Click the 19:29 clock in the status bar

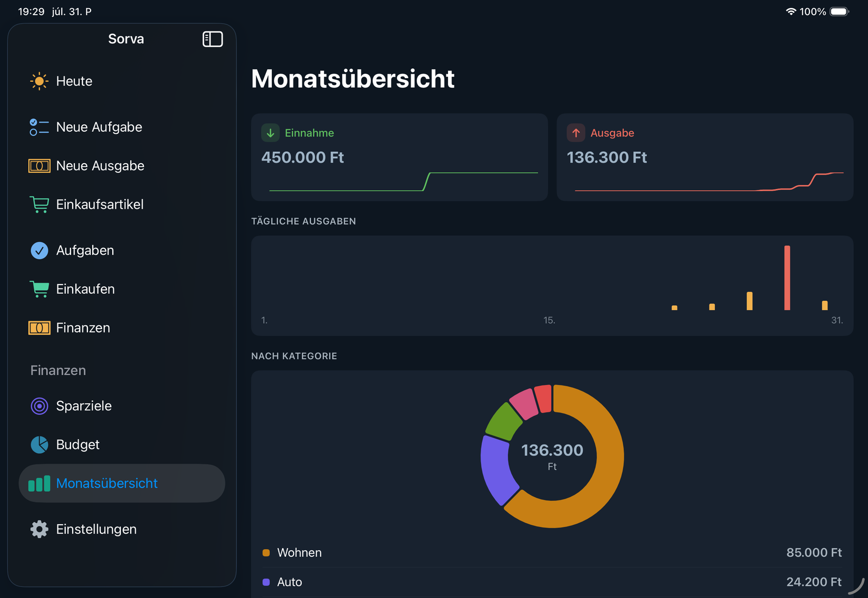[31, 11]
